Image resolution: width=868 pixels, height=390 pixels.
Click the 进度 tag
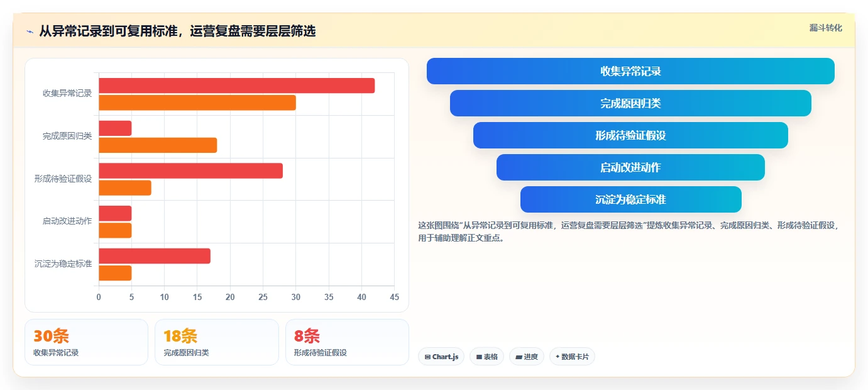[x=526, y=357]
